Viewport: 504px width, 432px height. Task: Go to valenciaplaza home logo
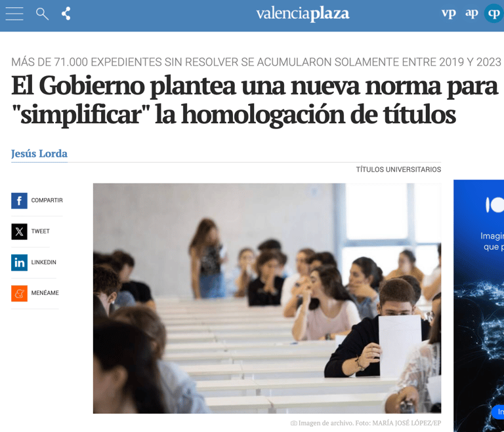pyautogui.click(x=303, y=14)
